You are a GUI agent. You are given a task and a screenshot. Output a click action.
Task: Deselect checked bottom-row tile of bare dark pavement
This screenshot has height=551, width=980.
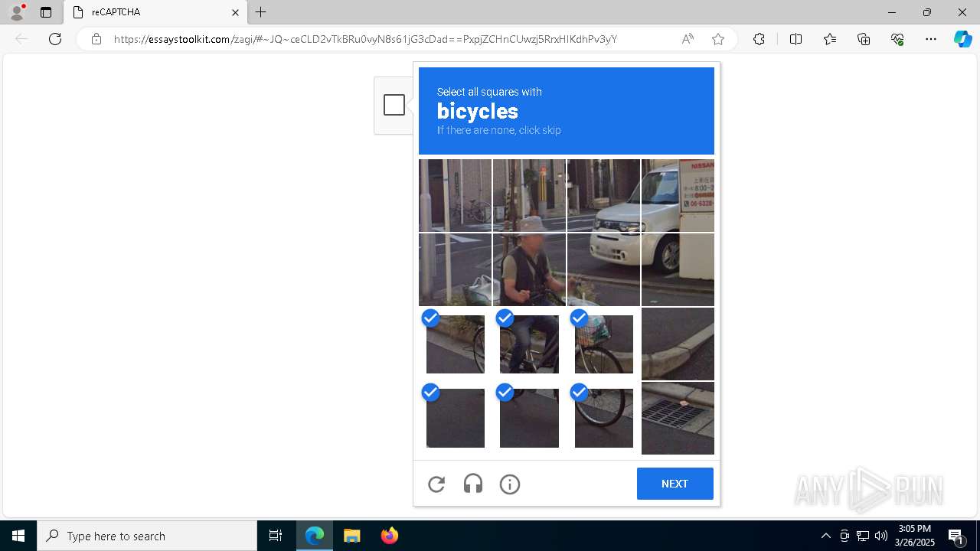click(456, 418)
